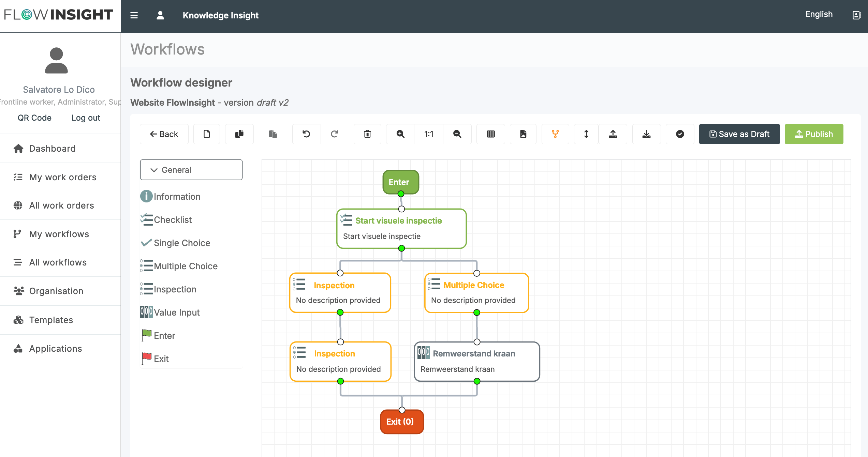Open Templates in sidebar menu

[x=51, y=320]
